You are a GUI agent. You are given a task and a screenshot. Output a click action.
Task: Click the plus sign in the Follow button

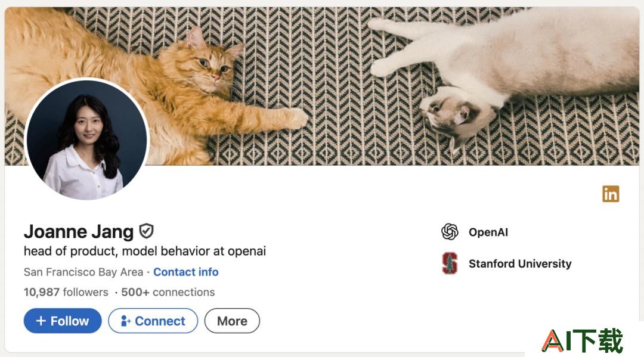tap(41, 321)
